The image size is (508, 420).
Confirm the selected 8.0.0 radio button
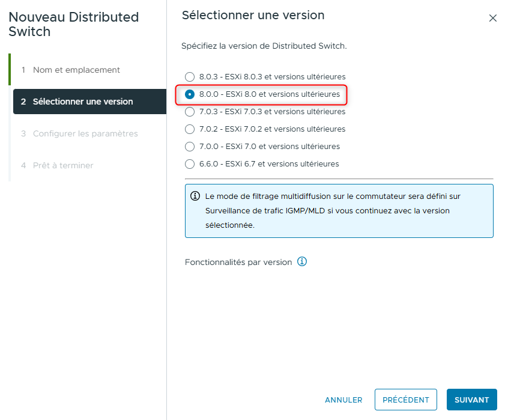[190, 94]
